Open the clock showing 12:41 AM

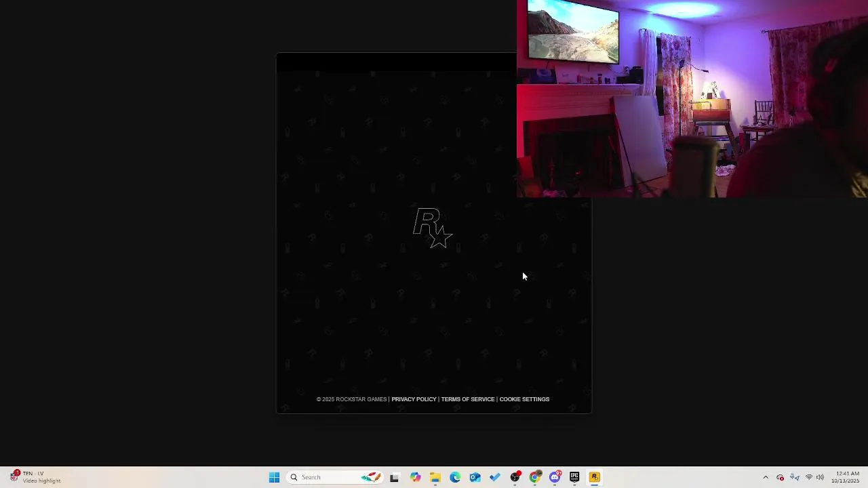846,477
